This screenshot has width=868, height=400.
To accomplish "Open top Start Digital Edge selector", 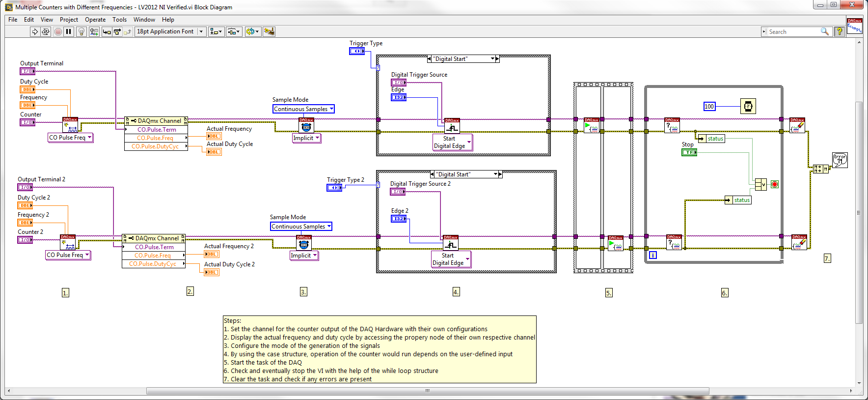I will (452, 142).
